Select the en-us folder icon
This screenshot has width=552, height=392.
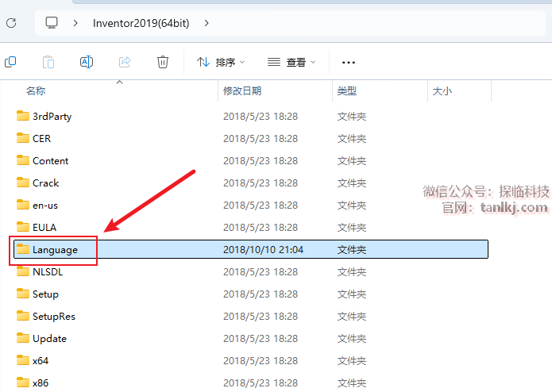[x=23, y=205]
